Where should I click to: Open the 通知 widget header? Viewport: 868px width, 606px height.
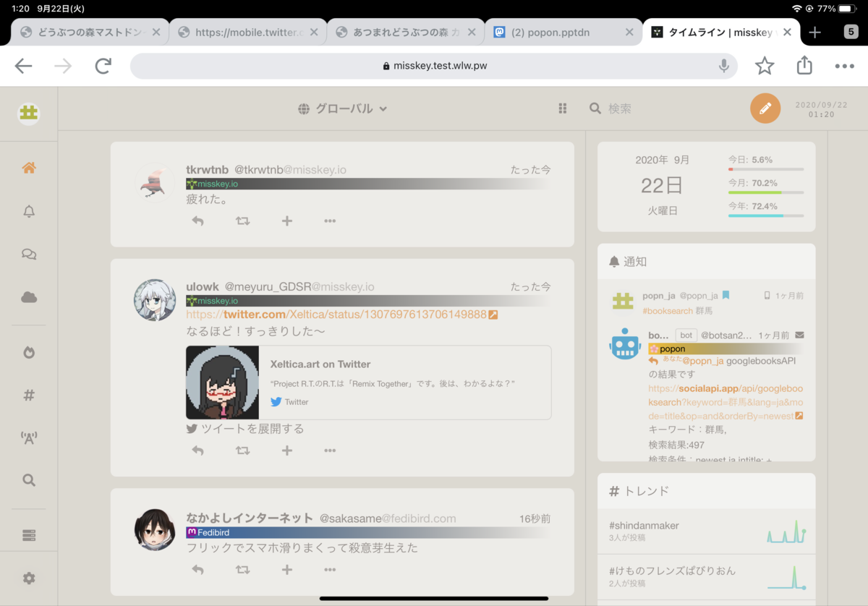click(707, 262)
